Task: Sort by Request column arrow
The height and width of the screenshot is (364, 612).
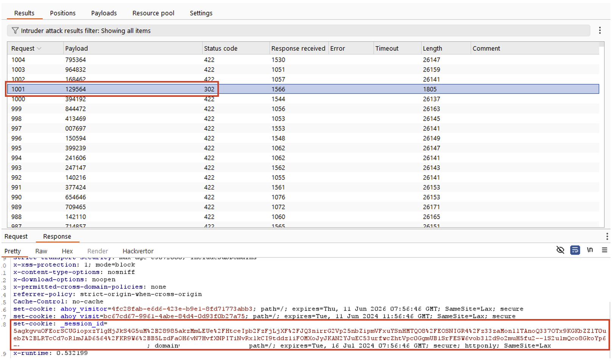Action: tap(39, 48)
